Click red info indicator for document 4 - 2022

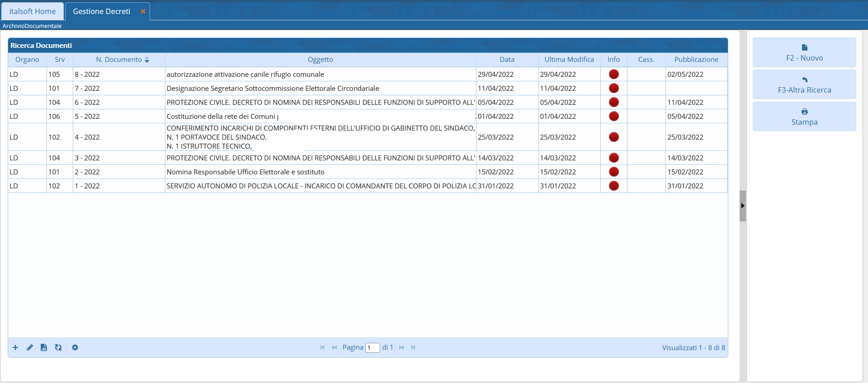(x=613, y=137)
